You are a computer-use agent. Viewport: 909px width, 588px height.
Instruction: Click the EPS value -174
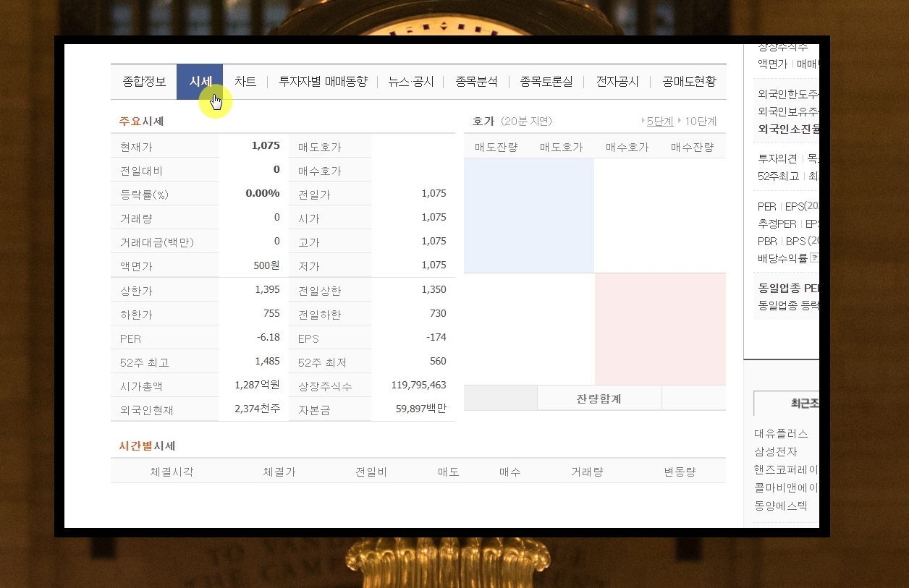(436, 337)
